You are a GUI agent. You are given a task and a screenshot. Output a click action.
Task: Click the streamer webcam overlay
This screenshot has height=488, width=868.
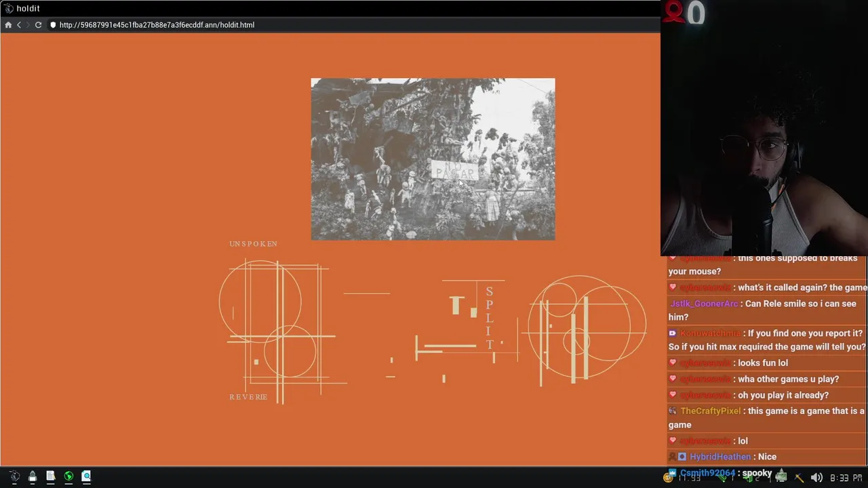coord(764,127)
